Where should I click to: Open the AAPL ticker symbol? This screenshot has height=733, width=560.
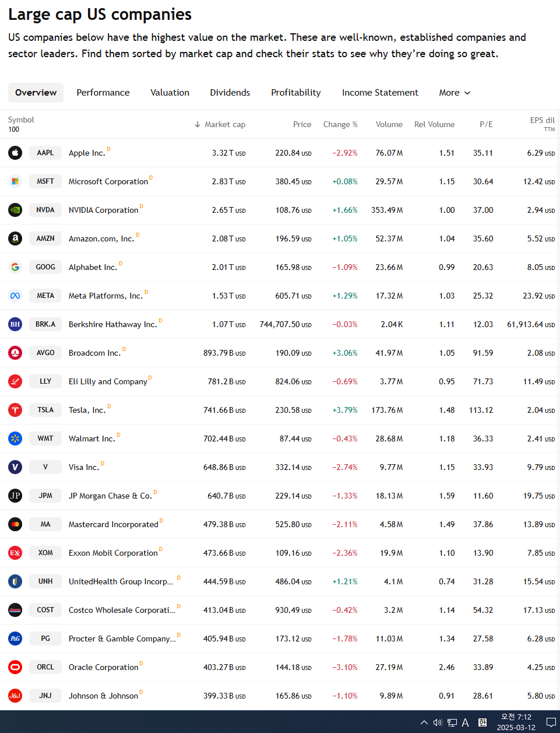point(45,153)
